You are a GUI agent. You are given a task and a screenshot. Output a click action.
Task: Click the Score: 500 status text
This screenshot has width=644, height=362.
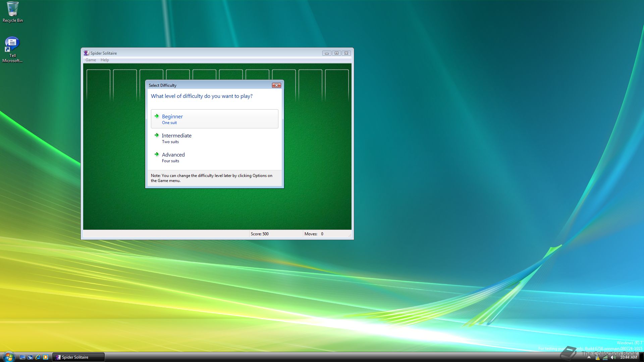tap(260, 234)
